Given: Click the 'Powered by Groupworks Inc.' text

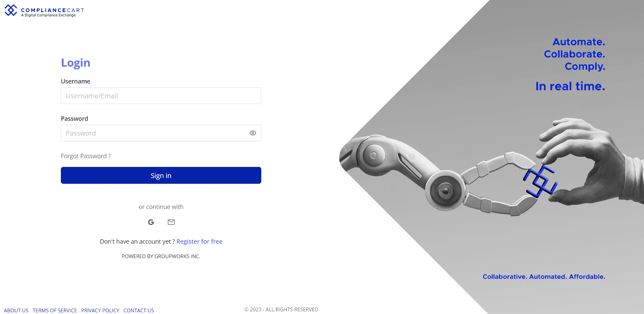Looking at the screenshot, I should (161, 256).
